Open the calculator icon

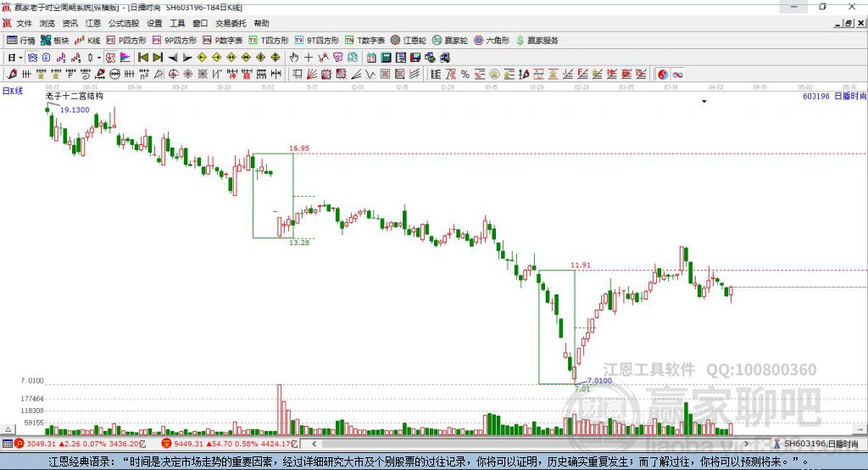coord(386,58)
